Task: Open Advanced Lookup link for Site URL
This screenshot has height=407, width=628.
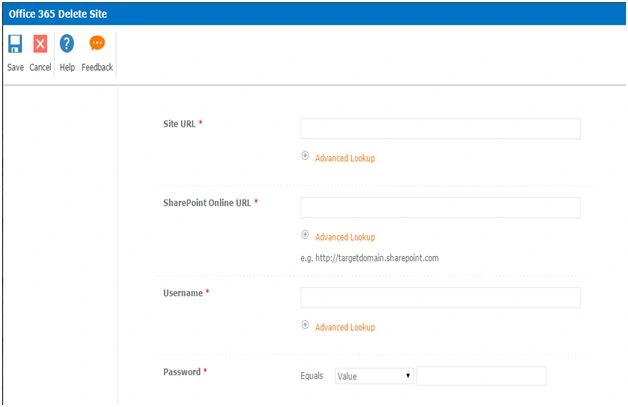Action: (345, 158)
